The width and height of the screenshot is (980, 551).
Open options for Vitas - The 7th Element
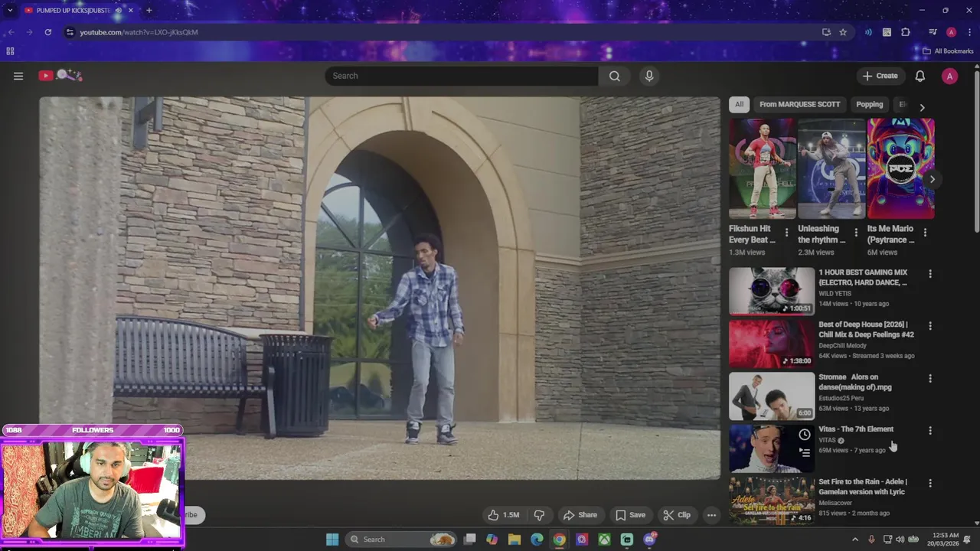click(x=930, y=431)
